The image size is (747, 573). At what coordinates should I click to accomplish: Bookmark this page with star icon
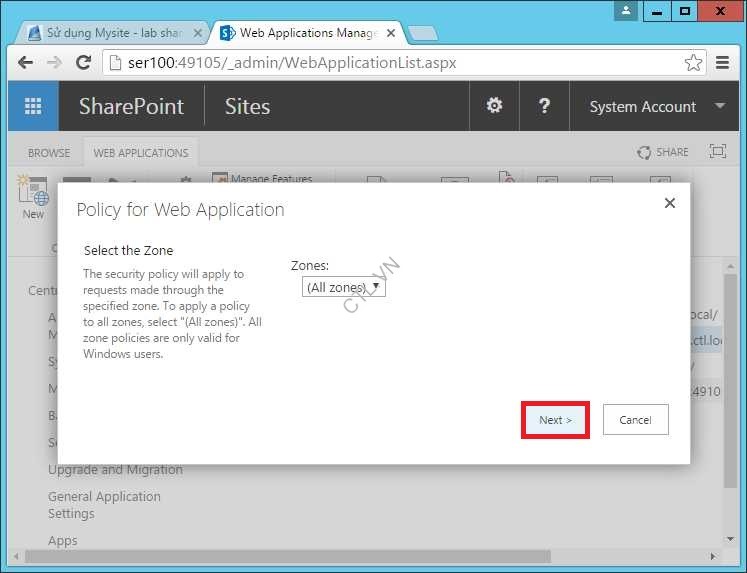693,63
